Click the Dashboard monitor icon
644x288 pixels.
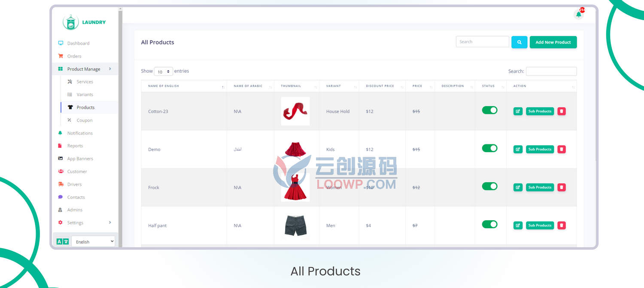61,43
